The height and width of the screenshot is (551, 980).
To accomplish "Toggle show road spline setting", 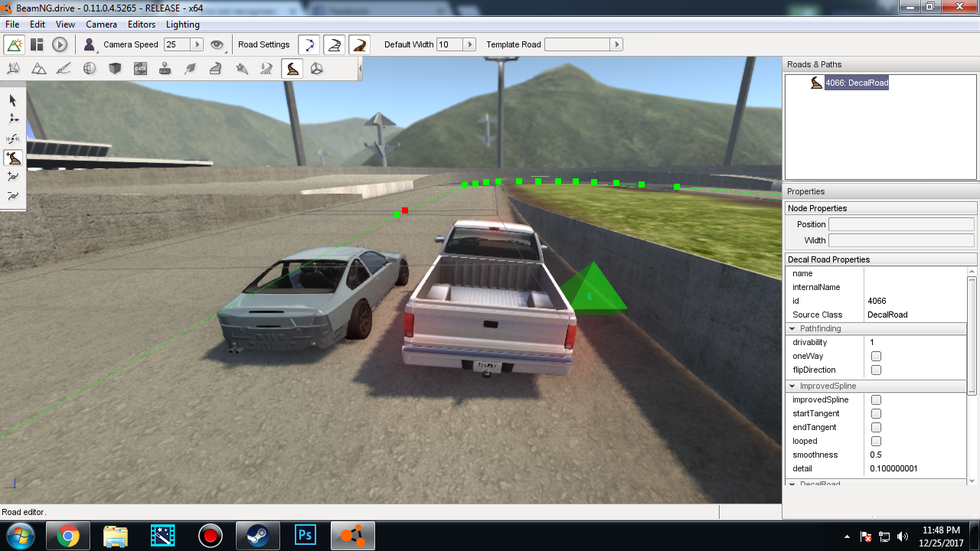I will pos(308,44).
